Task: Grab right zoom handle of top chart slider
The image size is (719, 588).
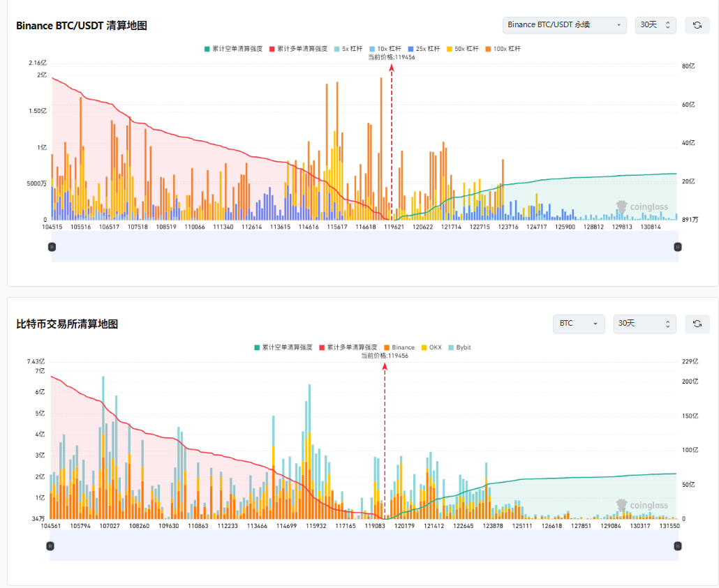Action: (x=678, y=247)
